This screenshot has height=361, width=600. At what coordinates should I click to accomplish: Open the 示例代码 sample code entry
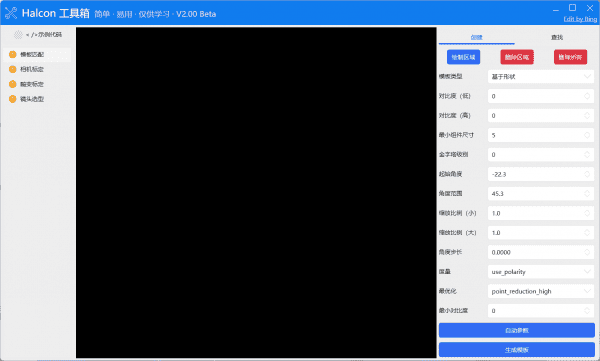pyautogui.click(x=38, y=35)
